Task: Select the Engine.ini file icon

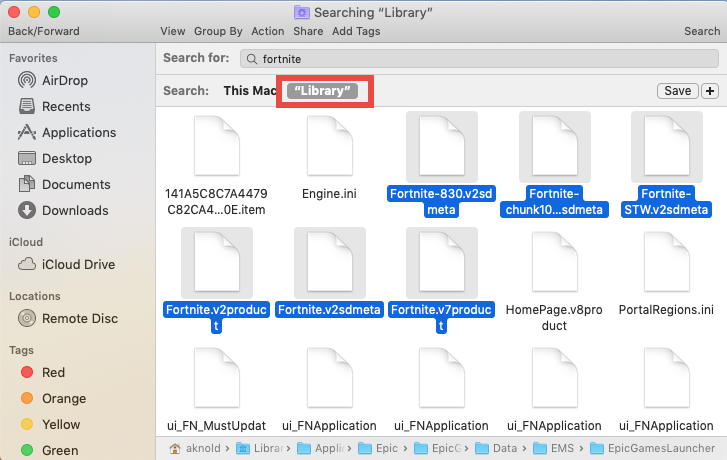Action: tap(329, 146)
